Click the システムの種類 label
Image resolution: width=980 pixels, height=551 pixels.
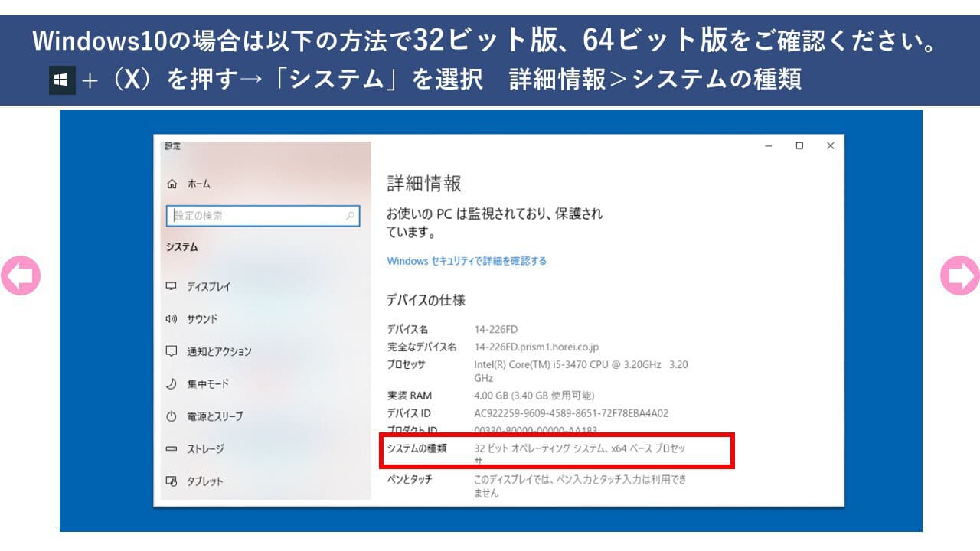(x=416, y=449)
